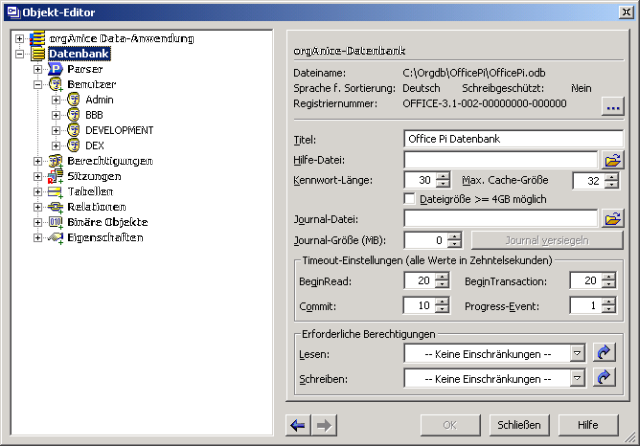Browse for Journal-Datei with folder icon

613,219
